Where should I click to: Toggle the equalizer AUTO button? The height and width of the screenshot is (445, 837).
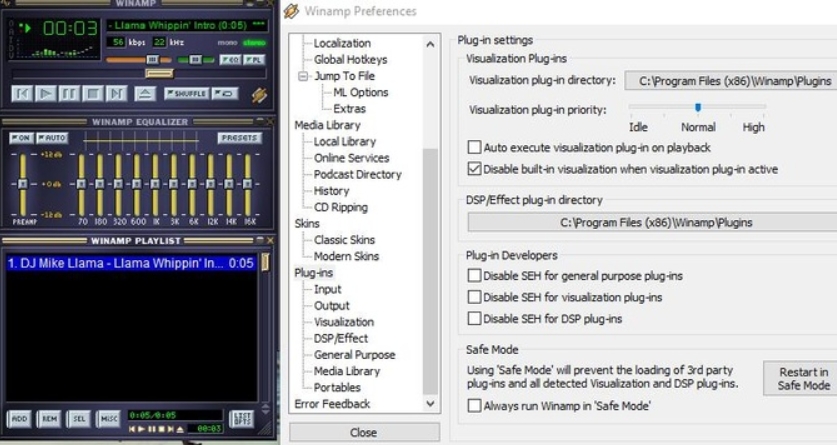coord(52,138)
